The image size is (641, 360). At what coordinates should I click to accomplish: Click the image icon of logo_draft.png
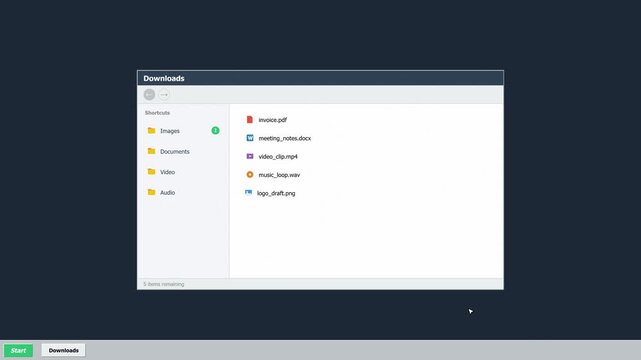[x=248, y=192]
